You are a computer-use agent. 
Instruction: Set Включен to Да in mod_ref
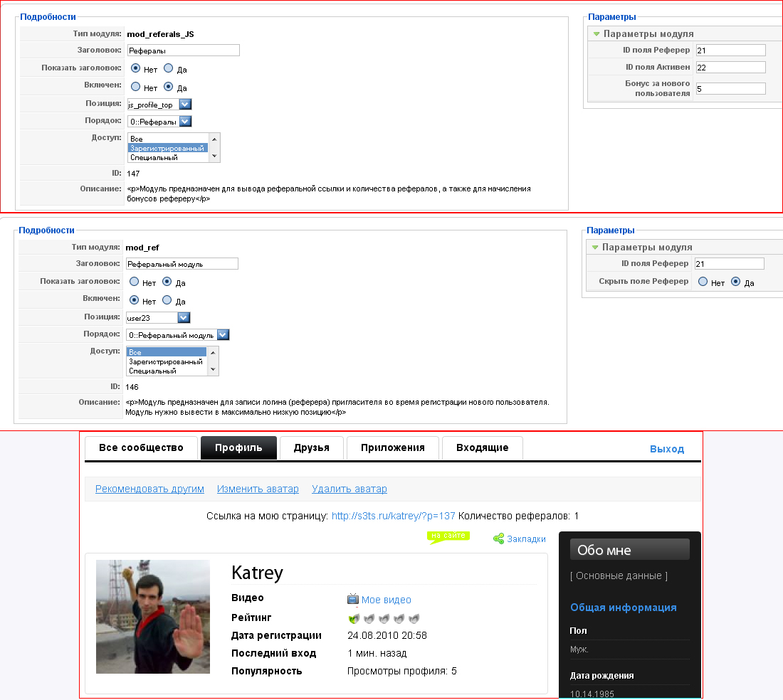pyautogui.click(x=167, y=300)
